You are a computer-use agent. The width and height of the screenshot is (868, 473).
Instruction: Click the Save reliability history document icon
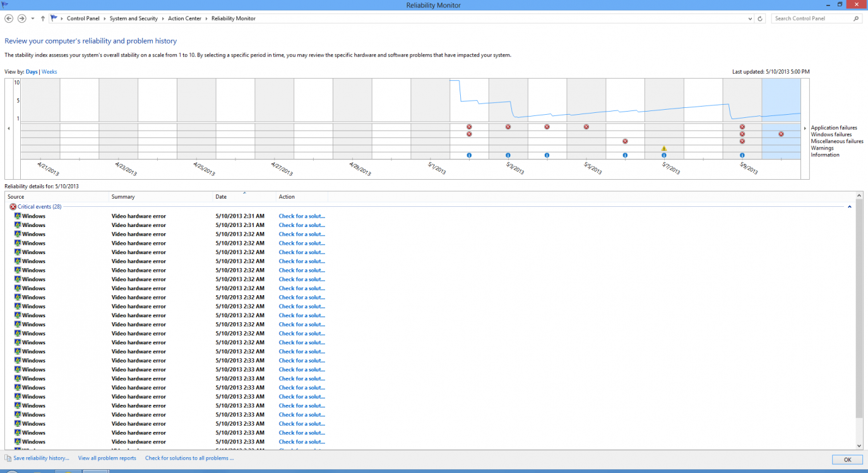[8, 458]
